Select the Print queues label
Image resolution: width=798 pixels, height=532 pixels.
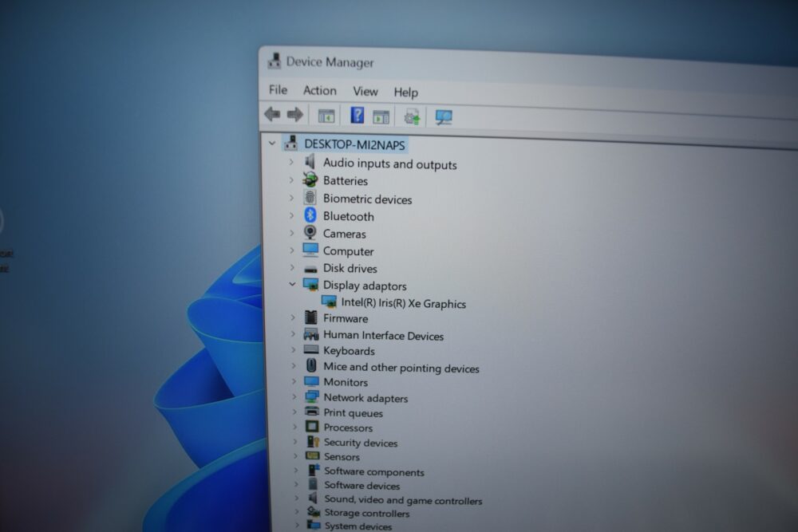[x=353, y=413]
